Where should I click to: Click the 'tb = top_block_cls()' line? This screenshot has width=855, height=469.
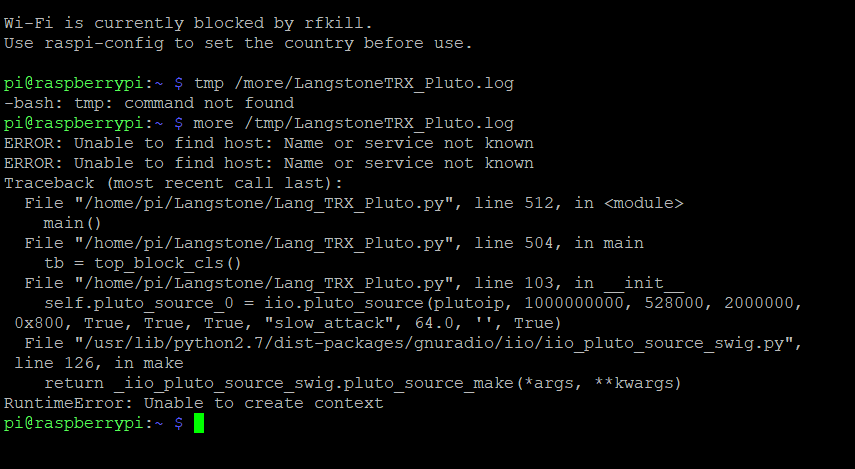point(143,263)
